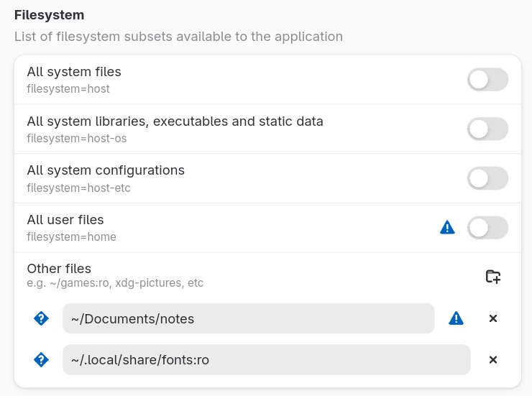This screenshot has width=532, height=396.
Task: Click the filesystem=host-etc subtitle text
Action: 78,188
